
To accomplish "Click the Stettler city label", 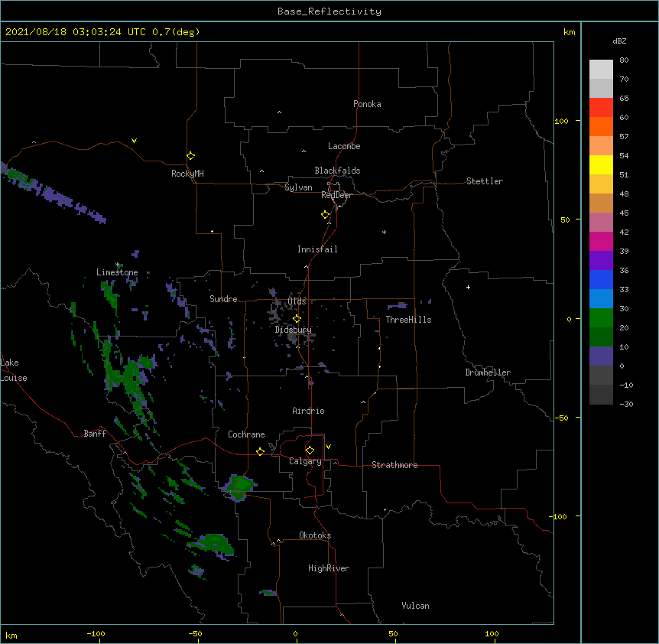I will (x=485, y=181).
